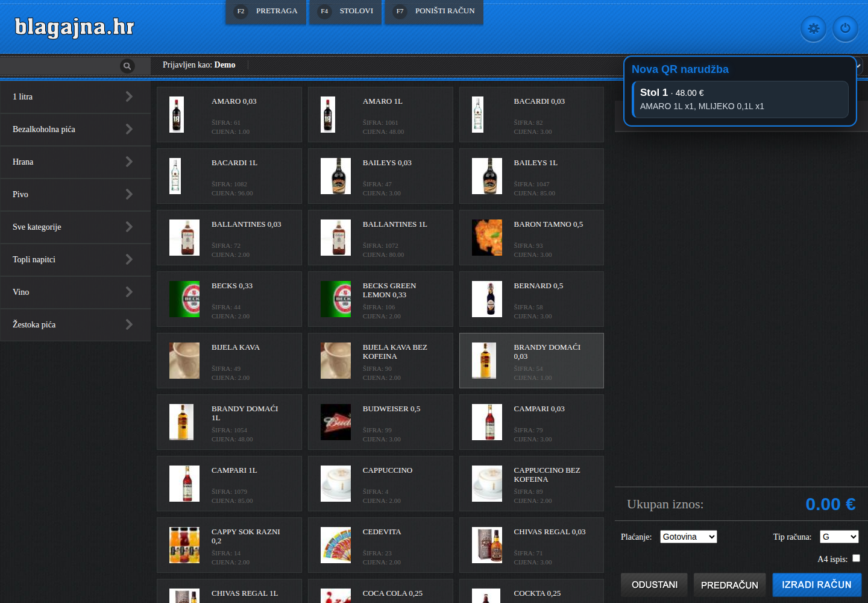Viewport: 868px width, 603px height.
Task: Click the ODUSTANI cancel button
Action: click(x=654, y=585)
